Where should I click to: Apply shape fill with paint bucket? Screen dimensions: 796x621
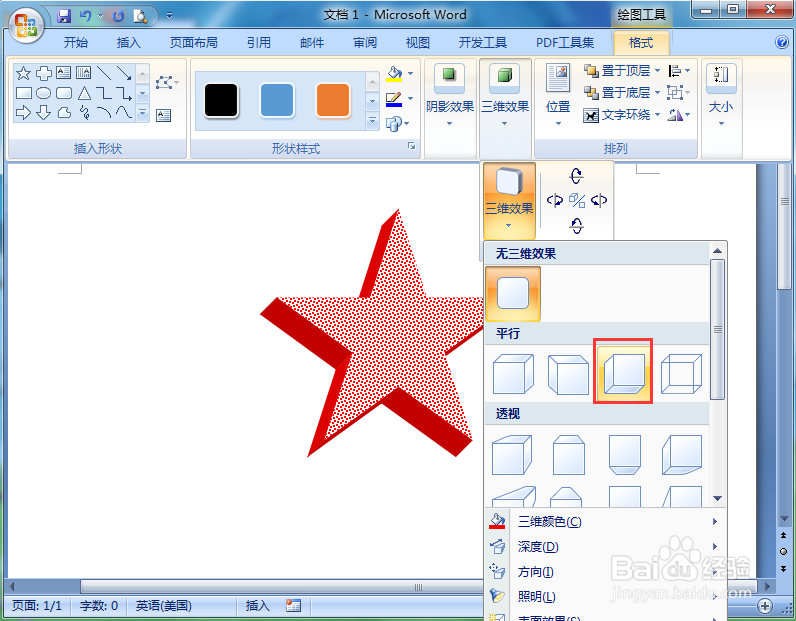(x=394, y=74)
